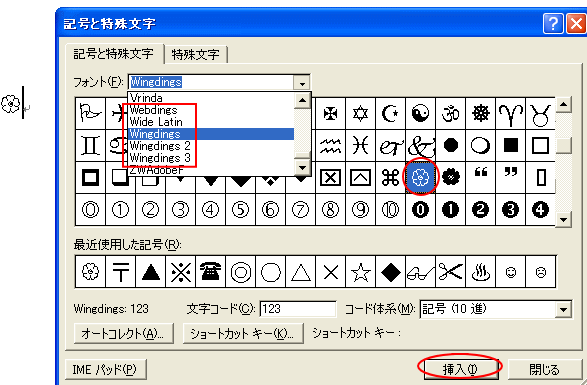Click the symbol grid scroll up arrow

pos(563,105)
